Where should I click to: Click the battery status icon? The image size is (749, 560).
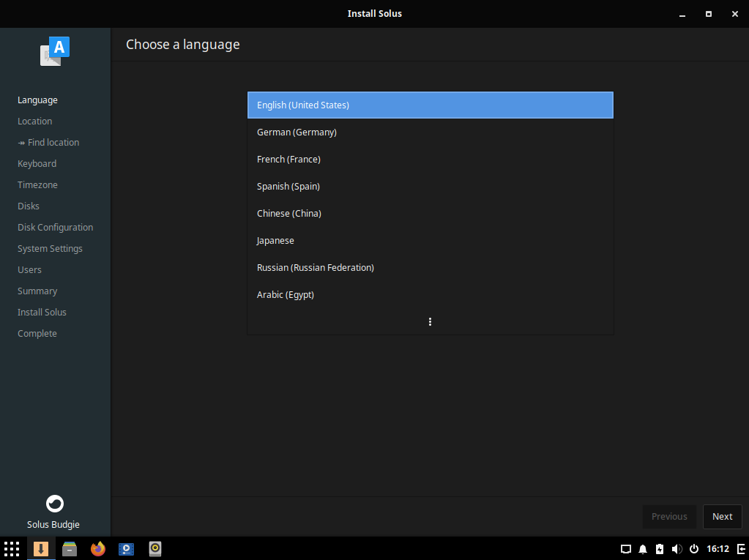(660, 549)
